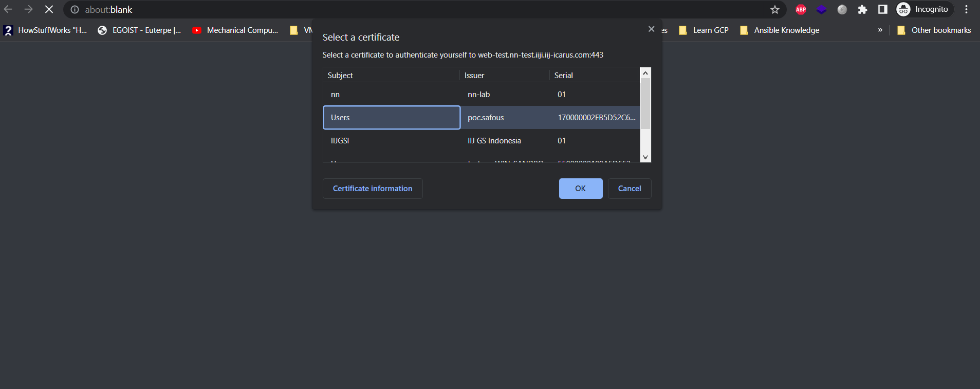Open Chrome three-dot menu

(x=966, y=9)
